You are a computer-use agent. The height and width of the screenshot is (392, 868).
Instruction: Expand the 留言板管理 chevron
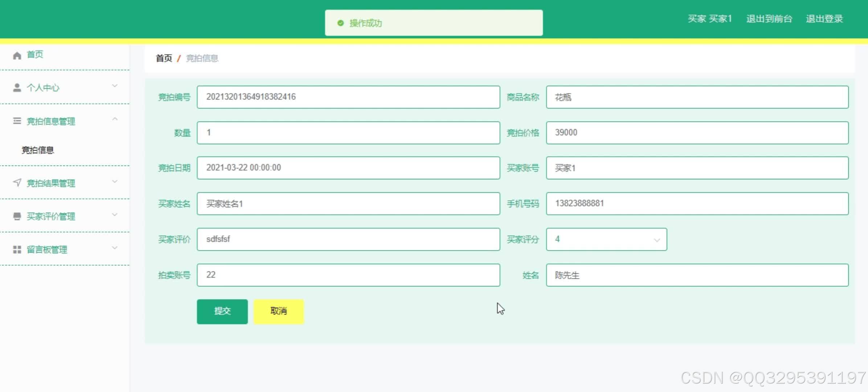[115, 248]
